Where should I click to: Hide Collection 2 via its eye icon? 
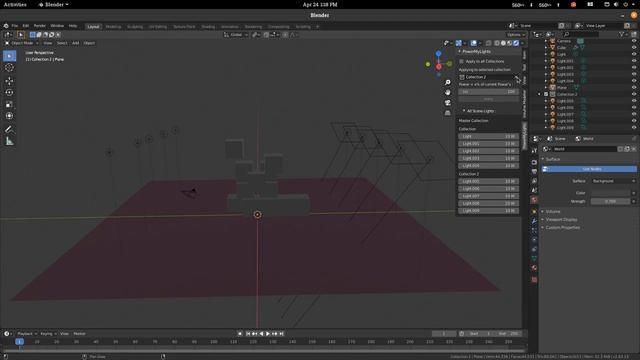(634, 94)
